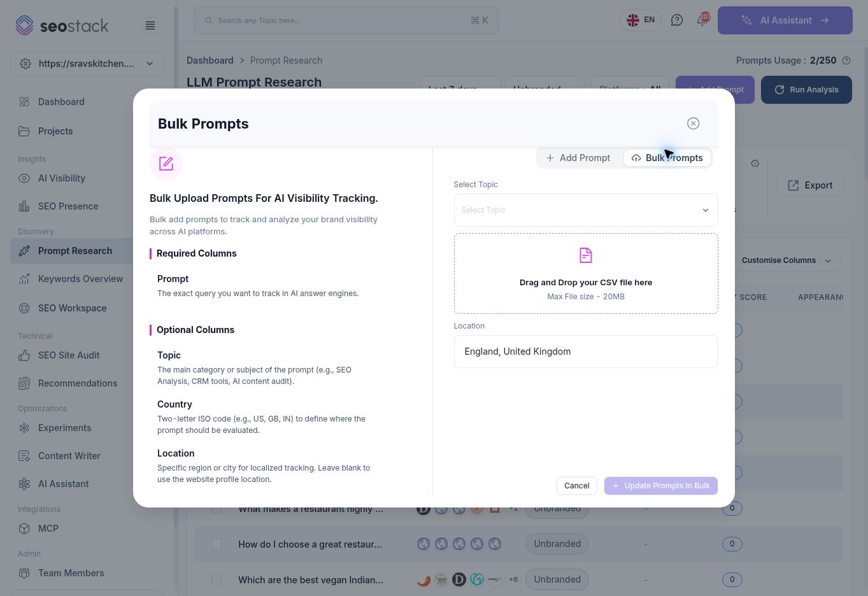The width and height of the screenshot is (868, 596).
Task: Check the 'How do I choose a great restaur...' row checkbox
Action: point(217,544)
